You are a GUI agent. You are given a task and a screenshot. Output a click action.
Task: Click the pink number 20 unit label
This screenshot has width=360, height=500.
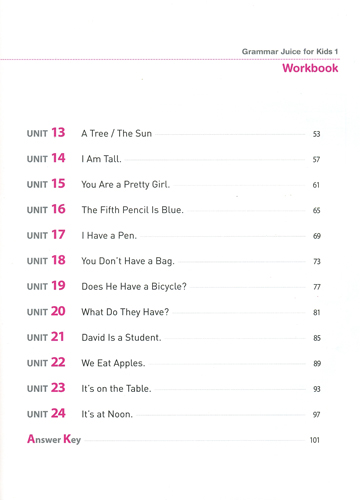point(58,311)
